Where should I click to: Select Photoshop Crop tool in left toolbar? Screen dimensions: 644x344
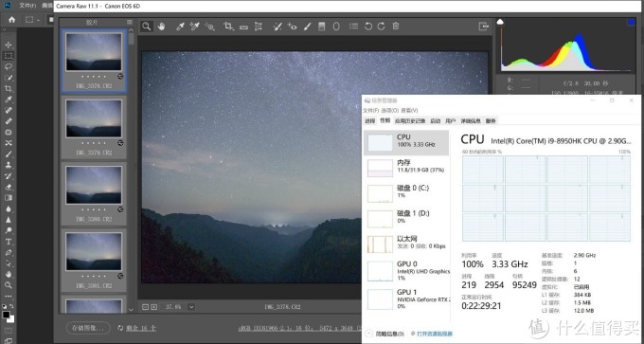9,88
